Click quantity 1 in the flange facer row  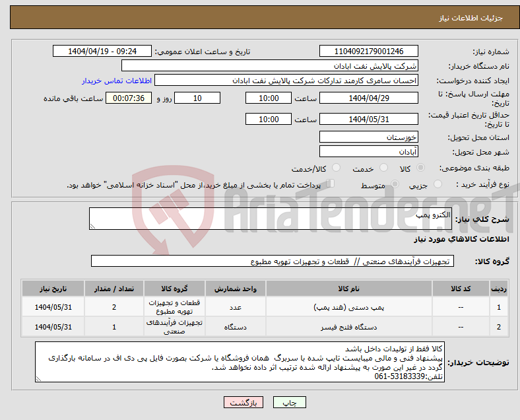(x=114, y=327)
